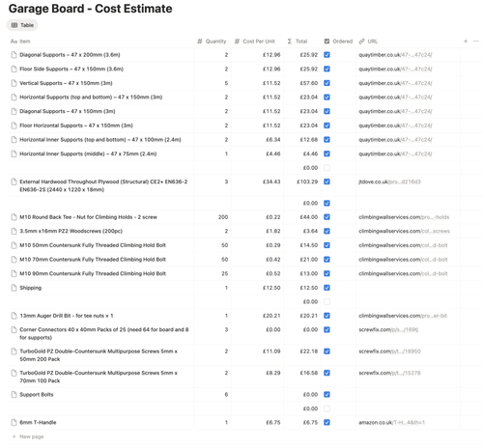Open jtdove.co.uk link for plywood row
Image resolution: width=483 pixels, height=448 pixels.
pyautogui.click(x=389, y=182)
